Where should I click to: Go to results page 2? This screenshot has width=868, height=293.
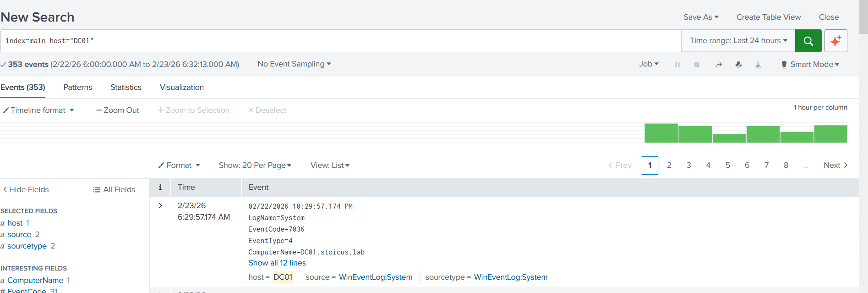click(669, 165)
